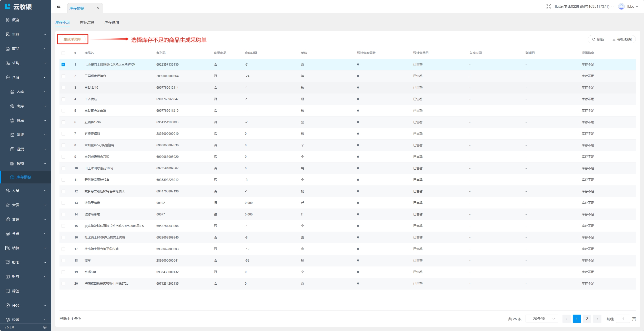This screenshot has height=331, width=644.
Task: Switch to 库存过剩 tab
Action: [x=87, y=22]
